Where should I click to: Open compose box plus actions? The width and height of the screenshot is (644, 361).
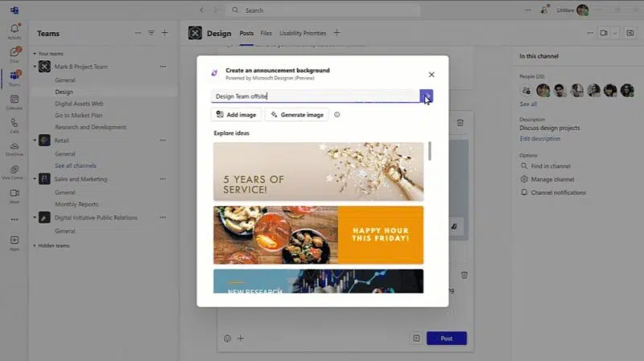241,338
